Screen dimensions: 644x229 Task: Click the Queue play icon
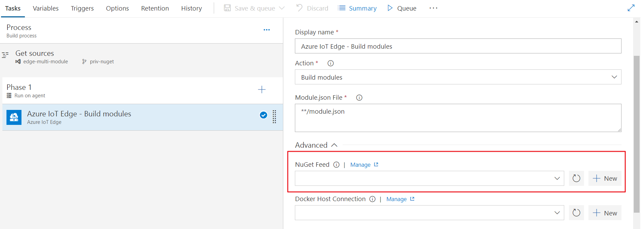pyautogui.click(x=390, y=8)
